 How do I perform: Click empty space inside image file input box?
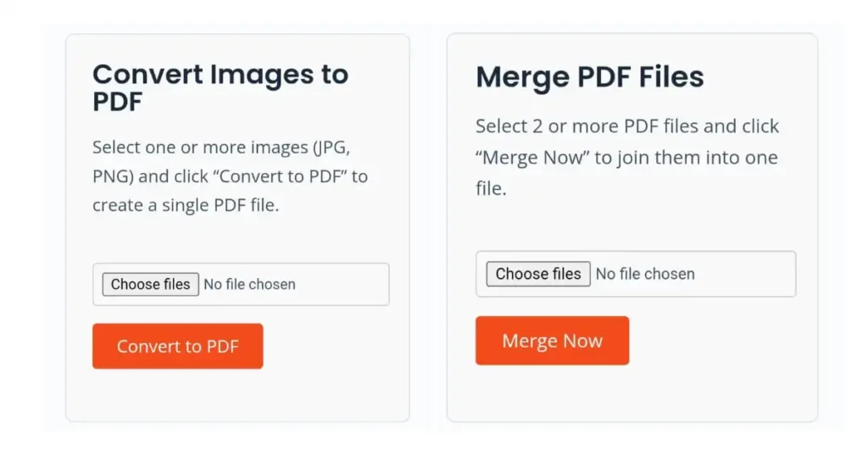coord(343,285)
